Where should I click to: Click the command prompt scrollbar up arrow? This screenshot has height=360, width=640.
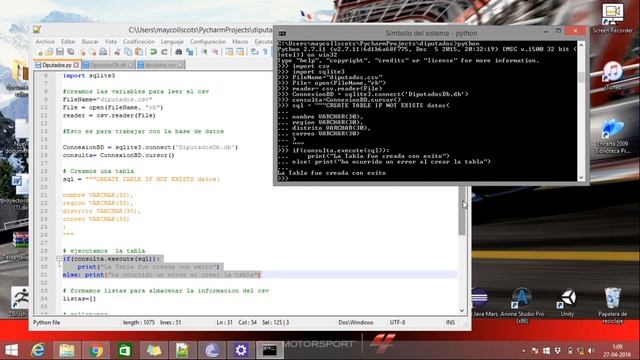(x=581, y=45)
